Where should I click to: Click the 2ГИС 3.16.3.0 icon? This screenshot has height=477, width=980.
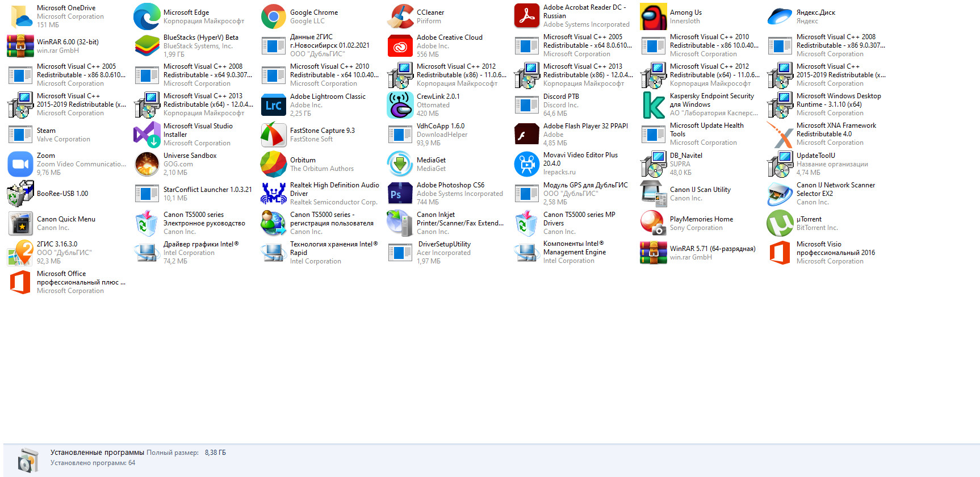tap(20, 253)
